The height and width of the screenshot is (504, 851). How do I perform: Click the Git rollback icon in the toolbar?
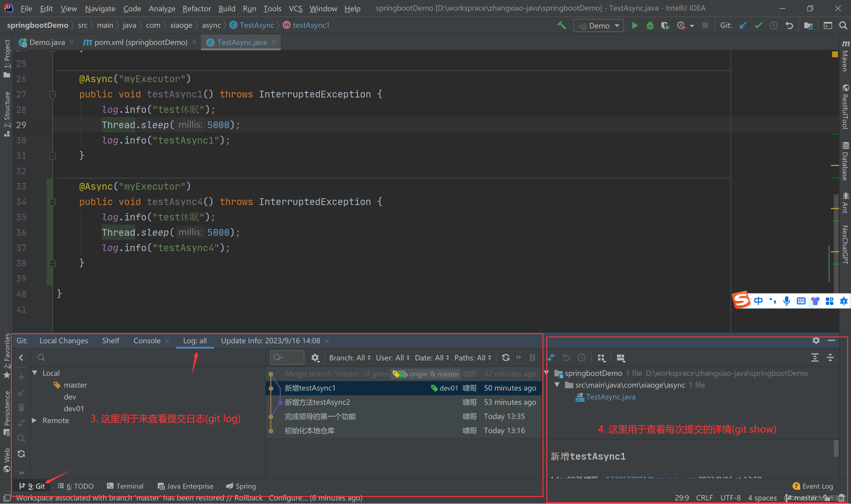point(789,25)
